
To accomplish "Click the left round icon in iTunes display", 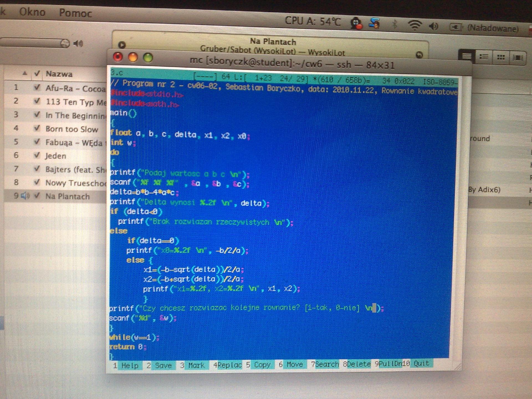I will (x=122, y=45).
